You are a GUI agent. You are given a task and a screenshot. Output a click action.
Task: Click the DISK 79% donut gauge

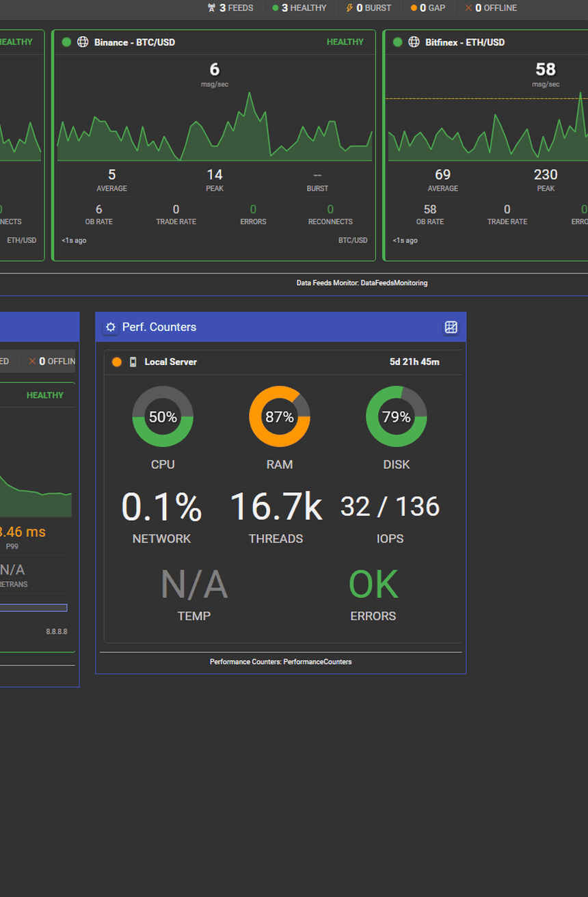[397, 416]
